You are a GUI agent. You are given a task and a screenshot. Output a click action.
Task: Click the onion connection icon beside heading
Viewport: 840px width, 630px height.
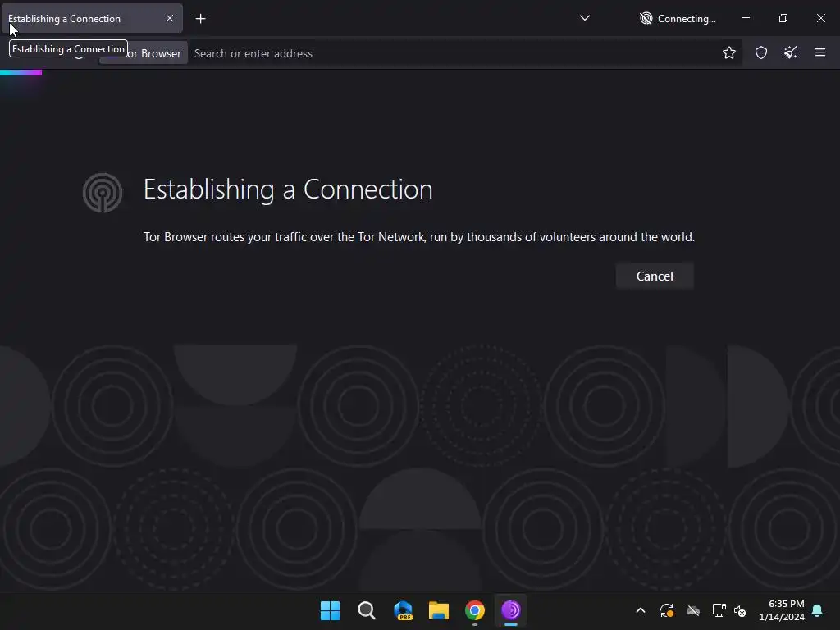click(103, 192)
